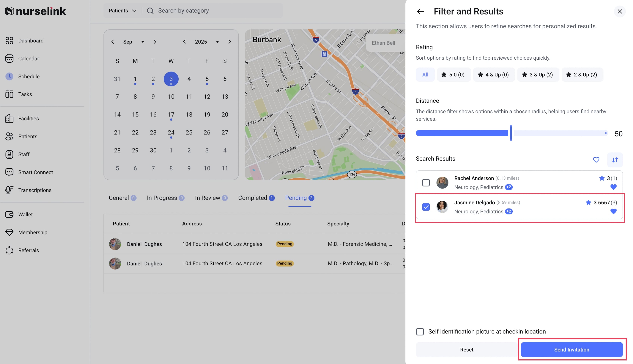Open the Referrals icon in sidebar
This screenshot has height=364, width=633.
[x=9, y=250]
